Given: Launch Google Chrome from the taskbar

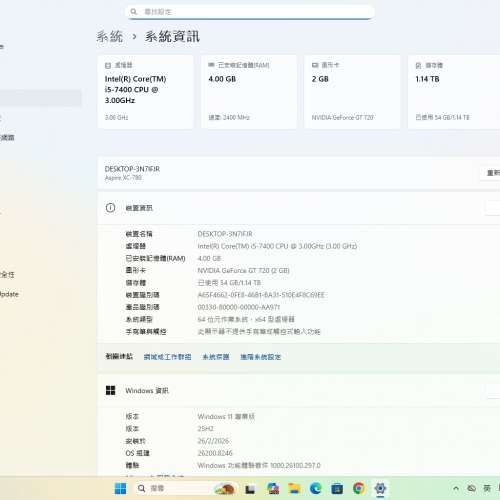Looking at the screenshot, I should point(359,489).
